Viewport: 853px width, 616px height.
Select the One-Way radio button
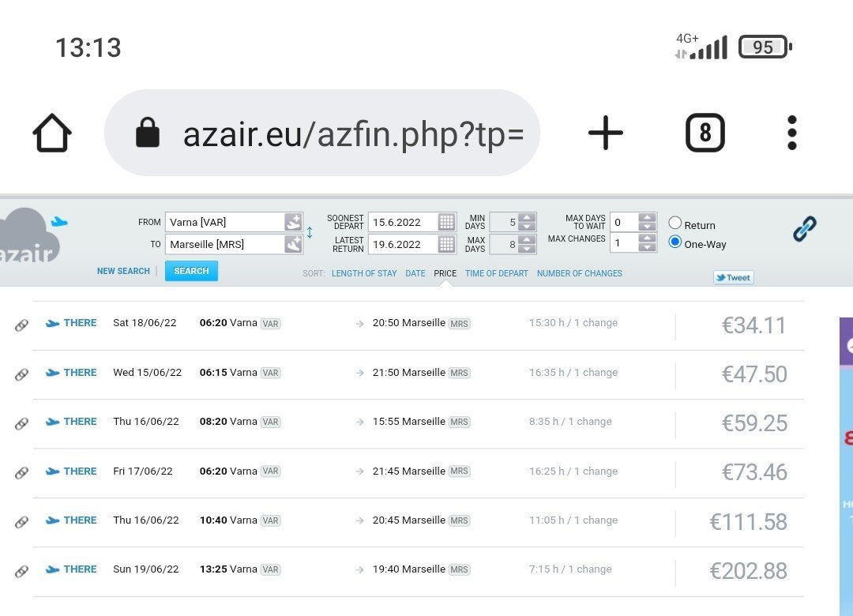pos(675,242)
